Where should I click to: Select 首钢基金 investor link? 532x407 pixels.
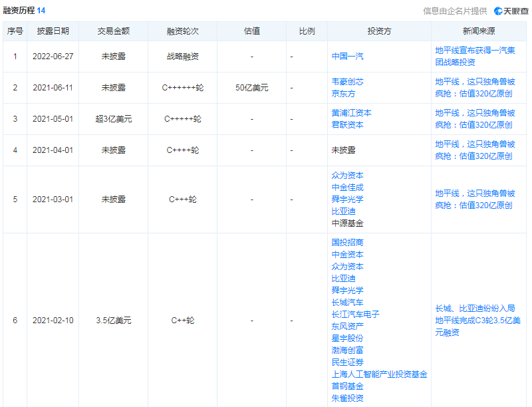click(347, 386)
